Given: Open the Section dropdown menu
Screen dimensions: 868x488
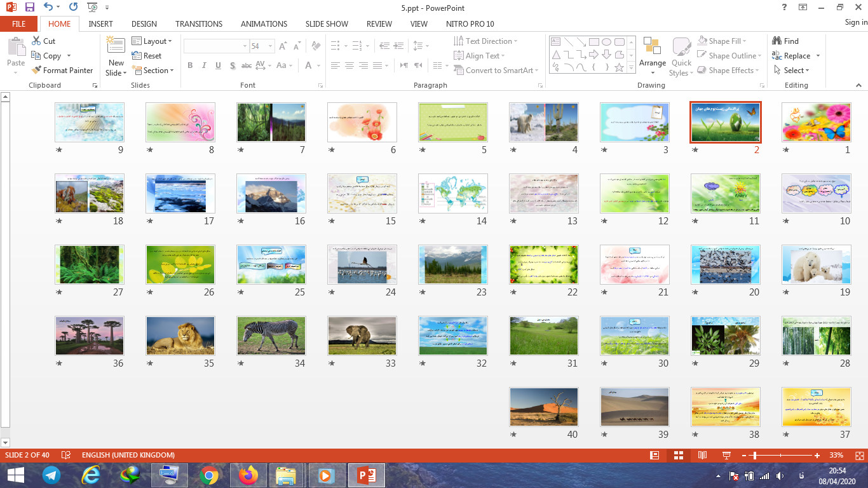Looking at the screenshot, I should pos(153,71).
